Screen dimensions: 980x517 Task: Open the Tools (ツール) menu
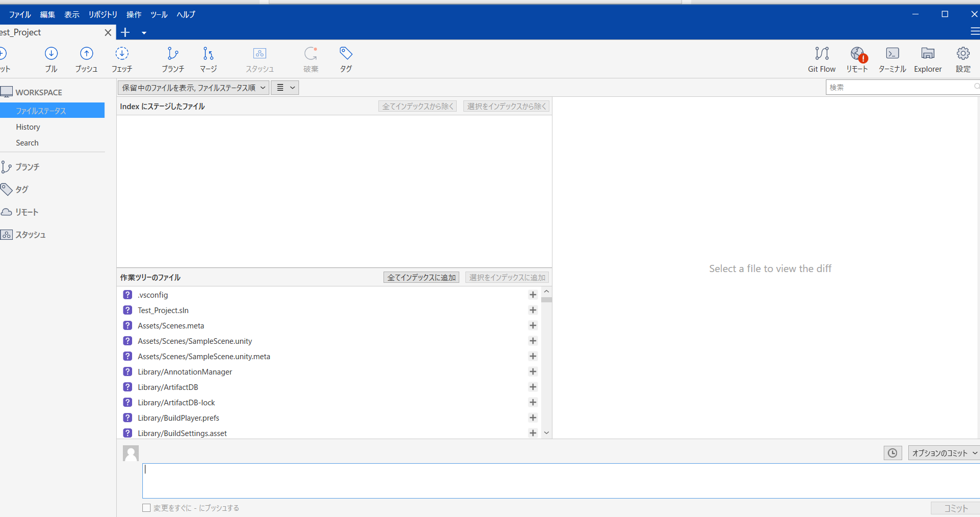coord(159,14)
